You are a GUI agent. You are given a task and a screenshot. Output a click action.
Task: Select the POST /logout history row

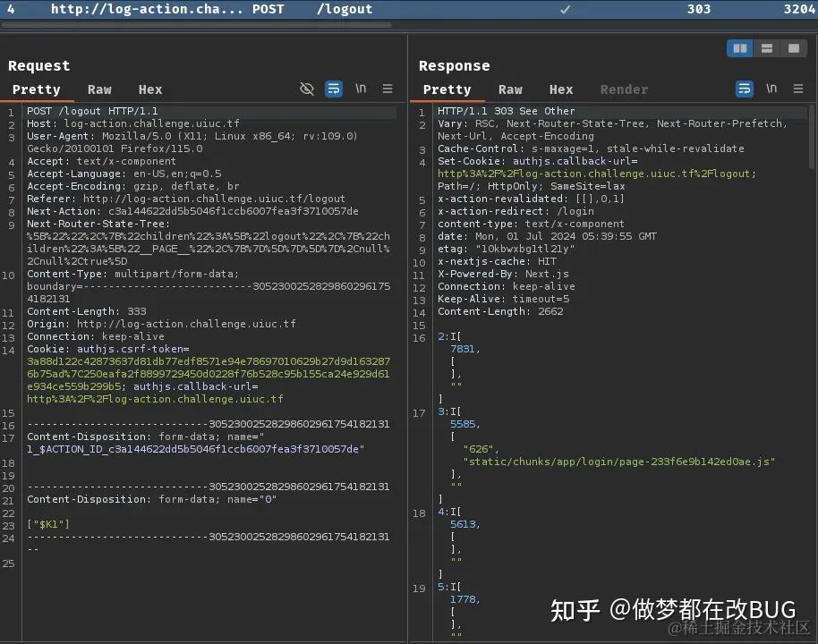tap(409, 9)
